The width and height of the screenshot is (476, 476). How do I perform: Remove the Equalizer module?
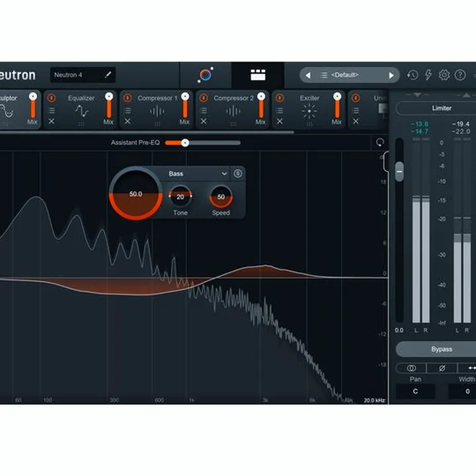tap(52, 121)
